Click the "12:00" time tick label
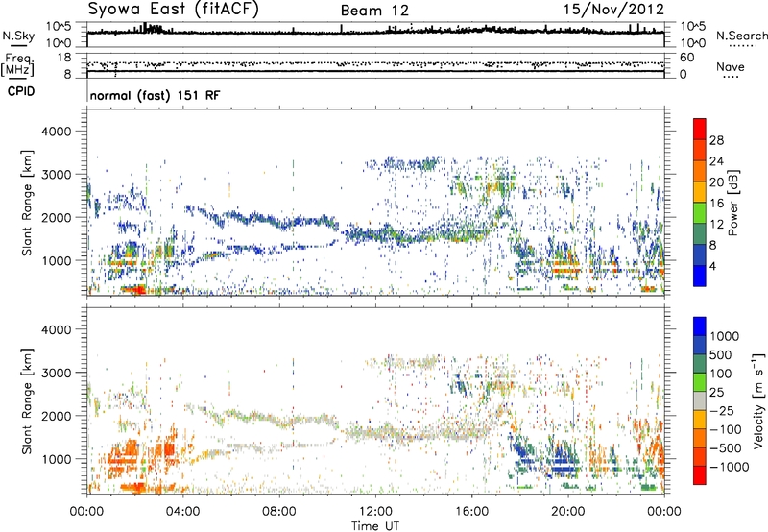The image size is (768, 532). tap(375, 511)
